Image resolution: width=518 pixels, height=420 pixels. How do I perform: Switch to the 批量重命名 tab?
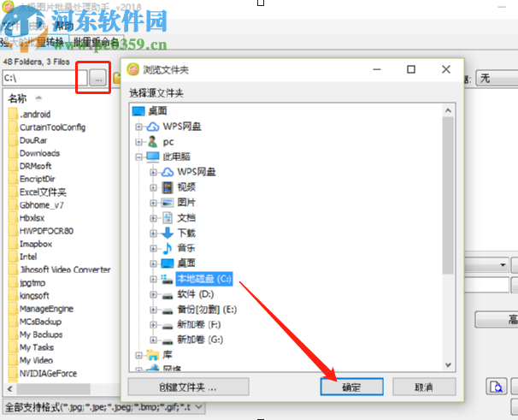pyautogui.click(x=96, y=42)
